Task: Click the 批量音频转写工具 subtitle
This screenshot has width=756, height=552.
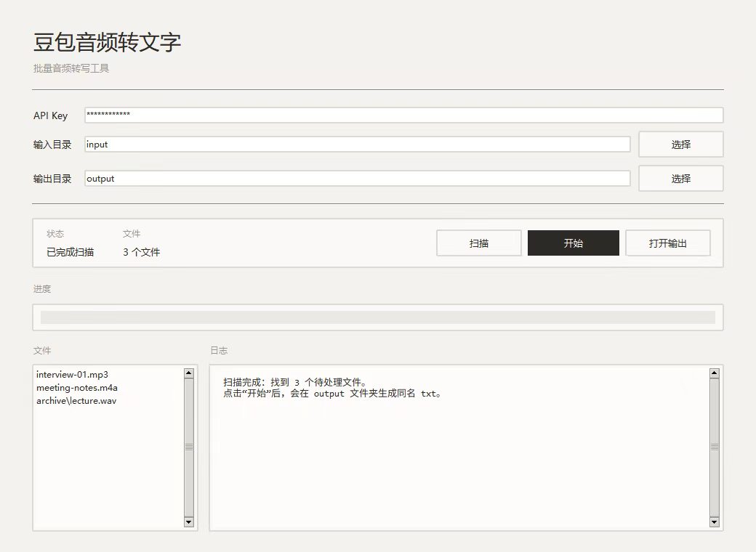Action: click(x=71, y=68)
